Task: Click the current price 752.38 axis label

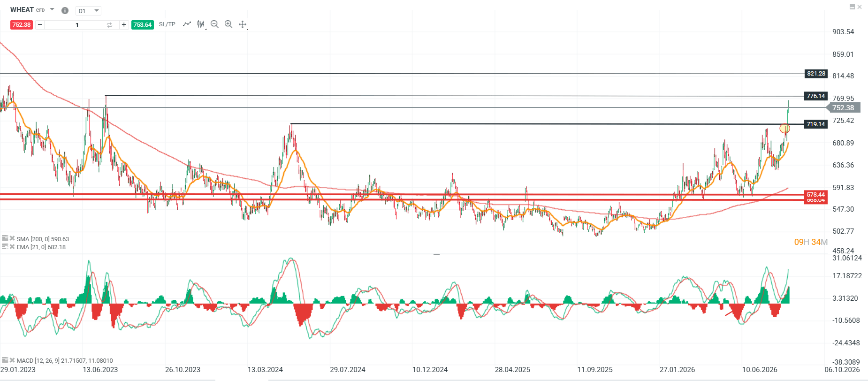Action: 843,108
